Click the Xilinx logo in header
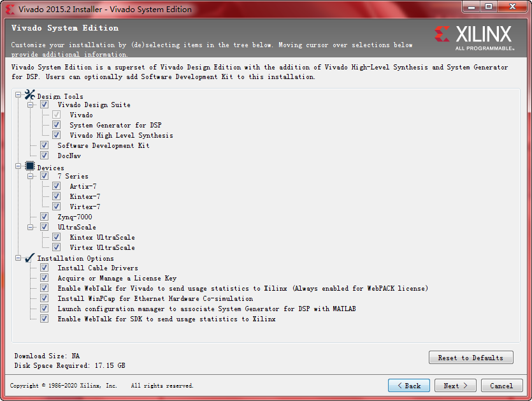The image size is (532, 401). click(474, 38)
